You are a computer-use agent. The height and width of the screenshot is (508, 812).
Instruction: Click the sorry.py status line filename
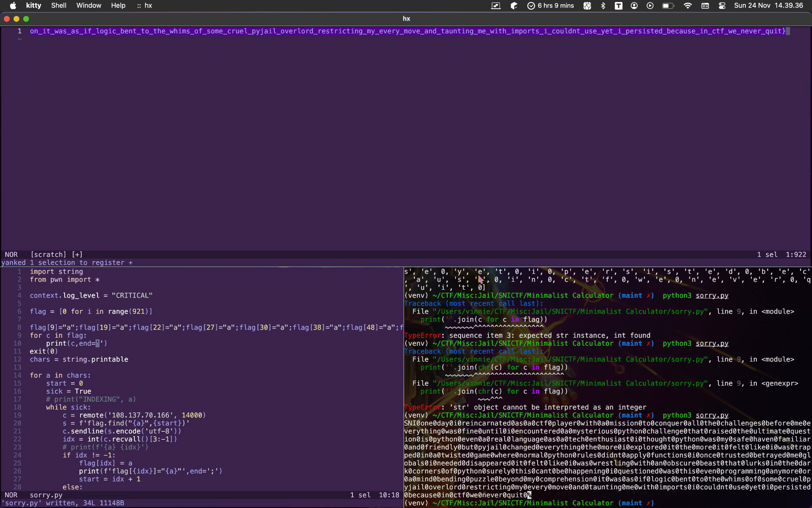click(x=46, y=495)
